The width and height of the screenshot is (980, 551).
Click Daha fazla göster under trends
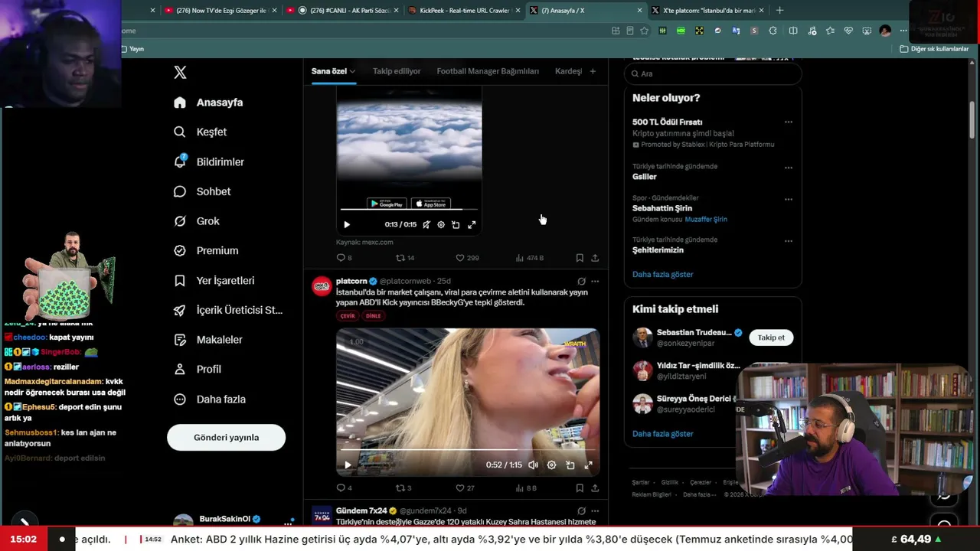click(x=662, y=274)
